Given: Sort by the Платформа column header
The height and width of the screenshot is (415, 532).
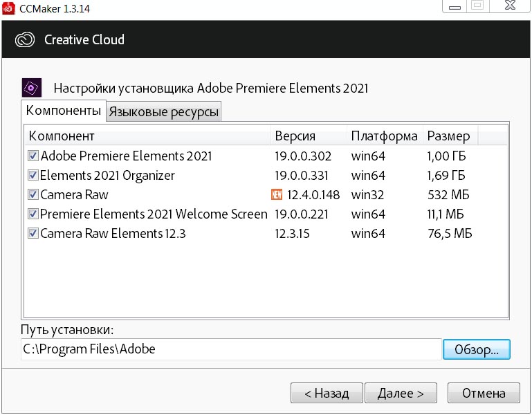Looking at the screenshot, I should (x=385, y=136).
